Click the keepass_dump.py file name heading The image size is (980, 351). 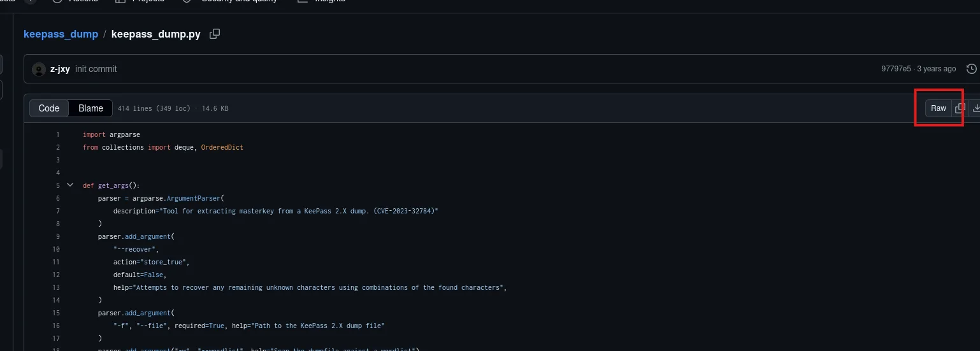pos(156,34)
